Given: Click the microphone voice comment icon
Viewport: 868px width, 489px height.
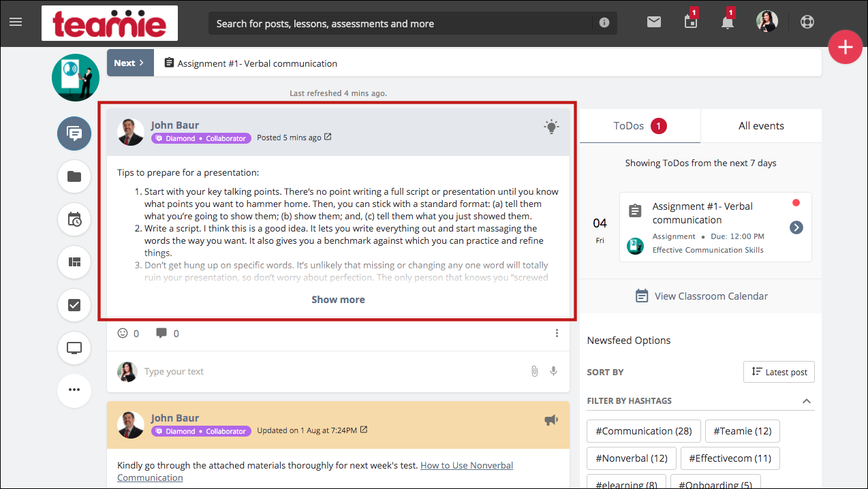Looking at the screenshot, I should 554,371.
